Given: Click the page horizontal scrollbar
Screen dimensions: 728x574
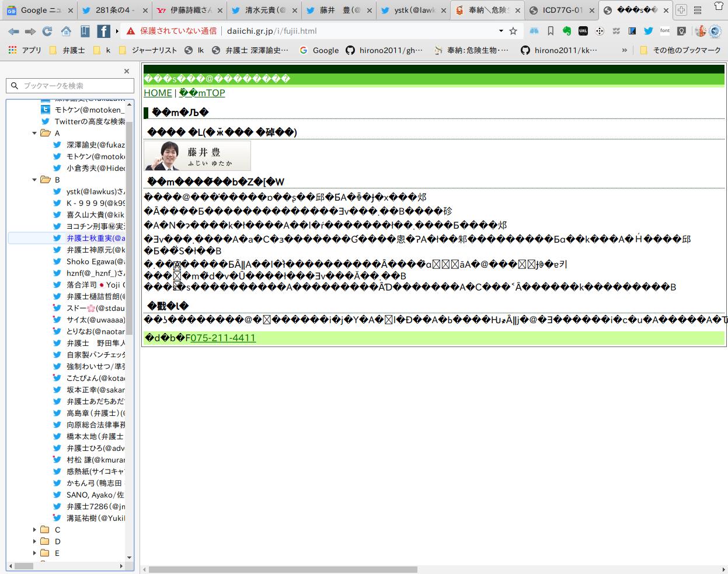Looking at the screenshot, I should [283, 569].
